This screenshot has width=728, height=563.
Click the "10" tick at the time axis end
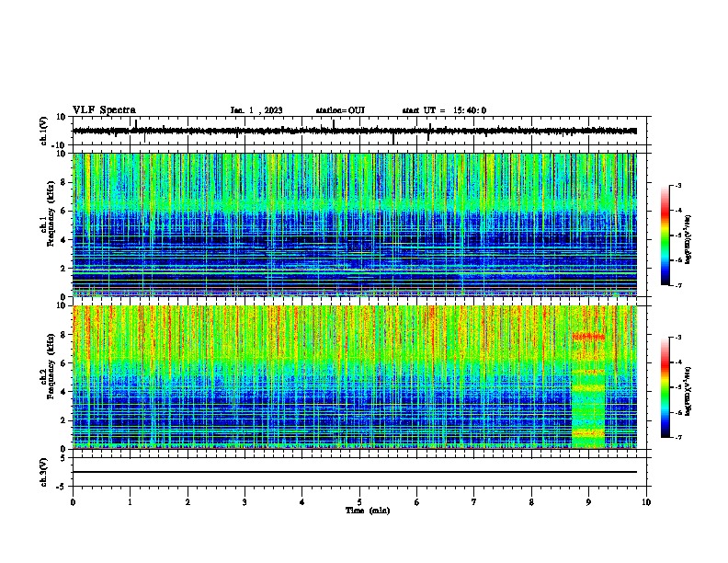pos(646,502)
